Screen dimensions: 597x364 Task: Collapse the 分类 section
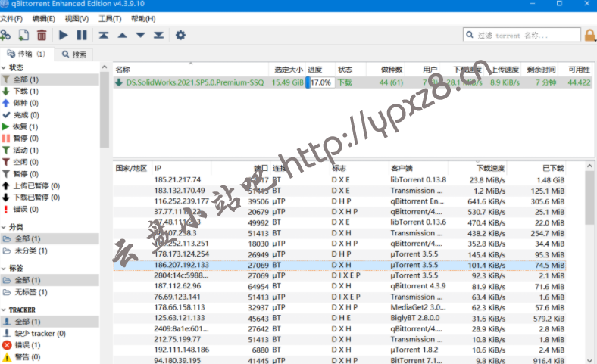tap(4, 227)
